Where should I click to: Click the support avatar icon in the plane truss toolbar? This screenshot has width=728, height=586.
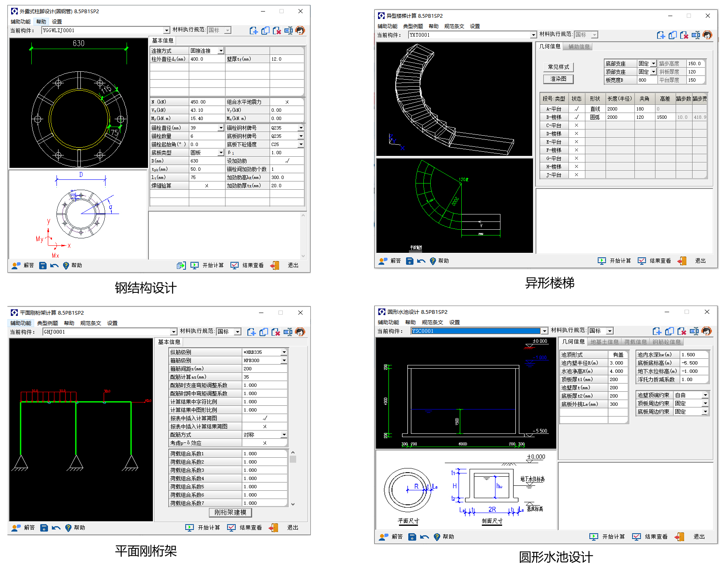pos(300,332)
